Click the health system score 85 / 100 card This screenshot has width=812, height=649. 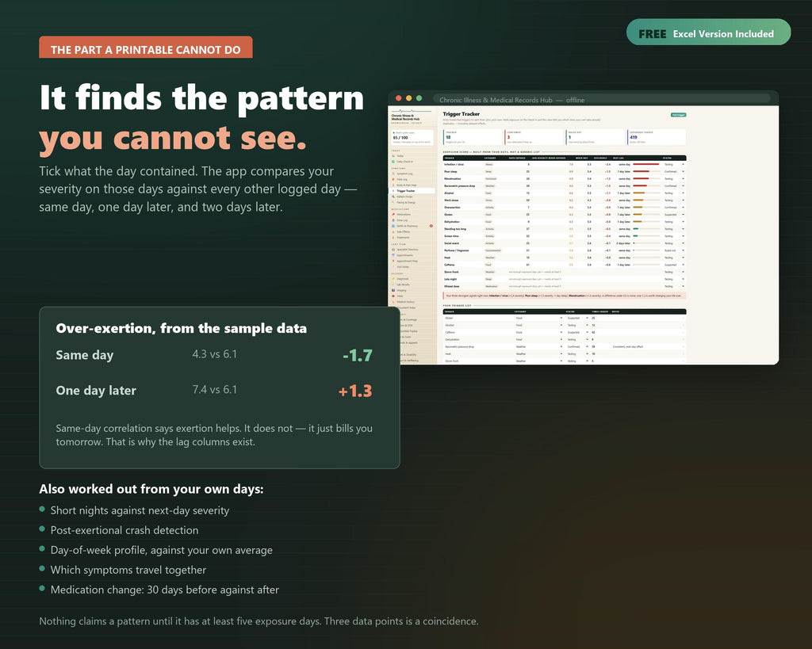click(x=412, y=138)
